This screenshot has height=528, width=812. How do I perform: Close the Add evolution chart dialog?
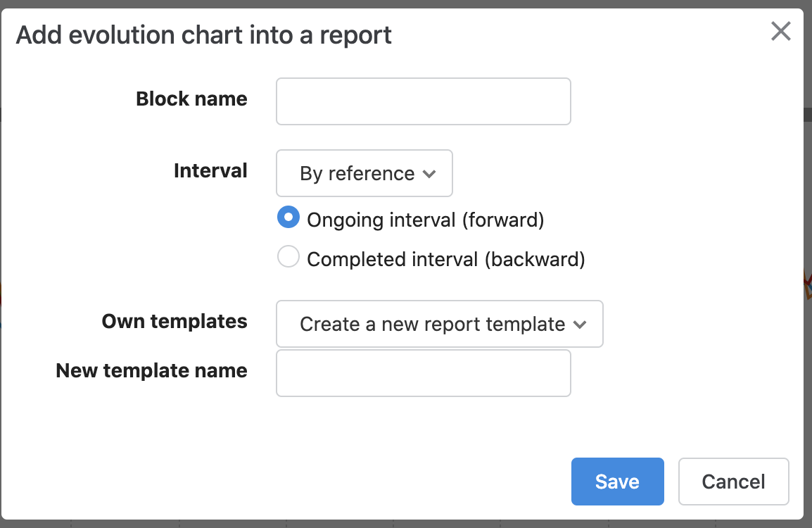point(780,31)
